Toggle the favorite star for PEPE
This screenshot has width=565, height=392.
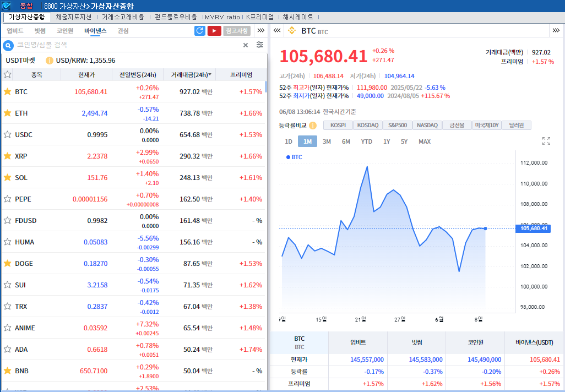(8, 199)
